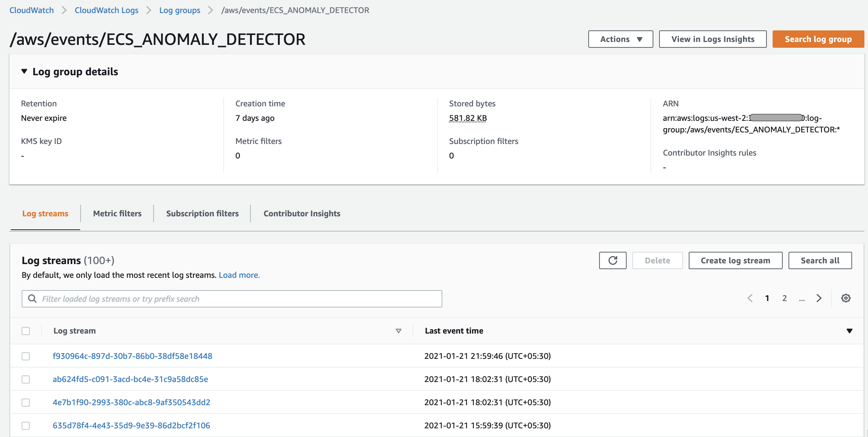The width and height of the screenshot is (868, 437).
Task: Open the Contributor Insights tab
Action: [302, 213]
